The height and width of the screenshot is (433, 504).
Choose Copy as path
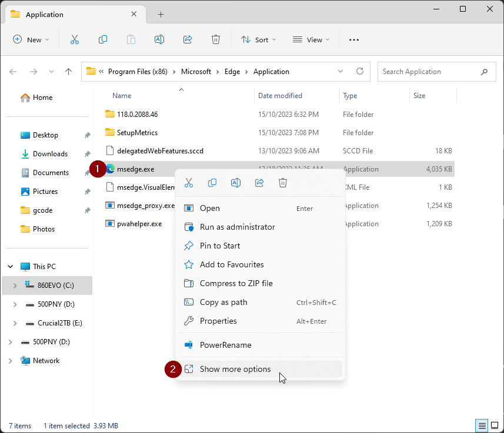(260, 302)
